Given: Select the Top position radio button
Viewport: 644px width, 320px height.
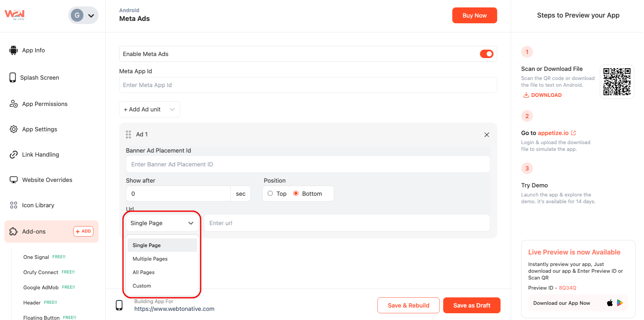Looking at the screenshot, I should 270,193.
